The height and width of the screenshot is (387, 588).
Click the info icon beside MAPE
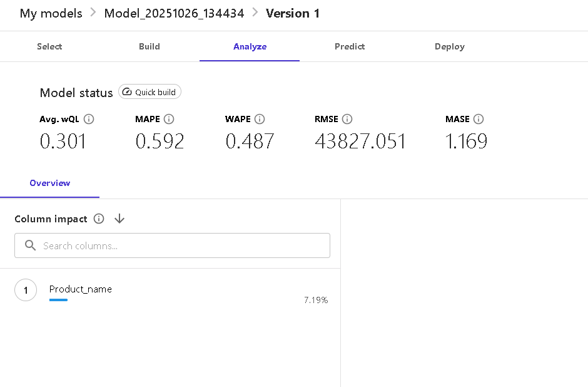click(x=169, y=119)
